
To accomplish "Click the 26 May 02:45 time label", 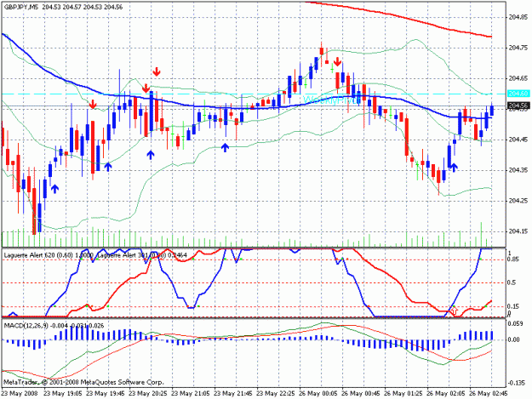I will (x=489, y=394).
